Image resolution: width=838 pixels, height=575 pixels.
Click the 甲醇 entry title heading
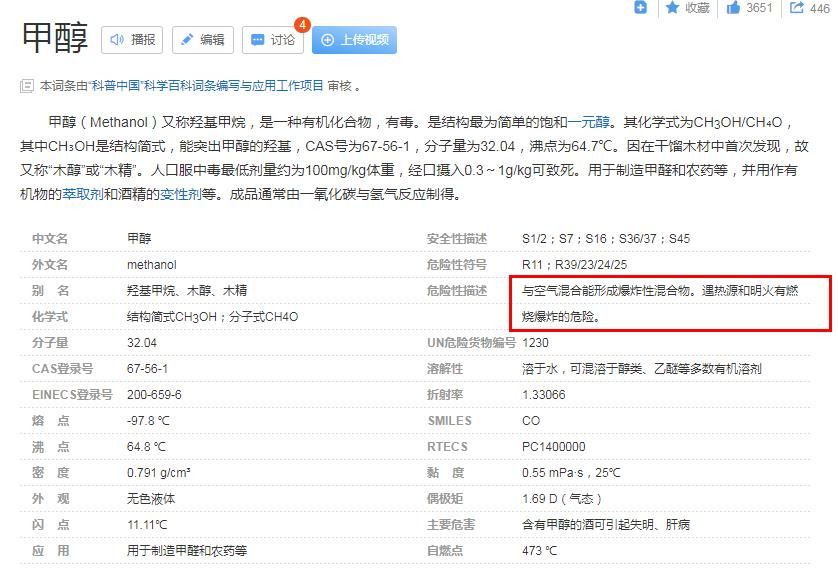55,38
